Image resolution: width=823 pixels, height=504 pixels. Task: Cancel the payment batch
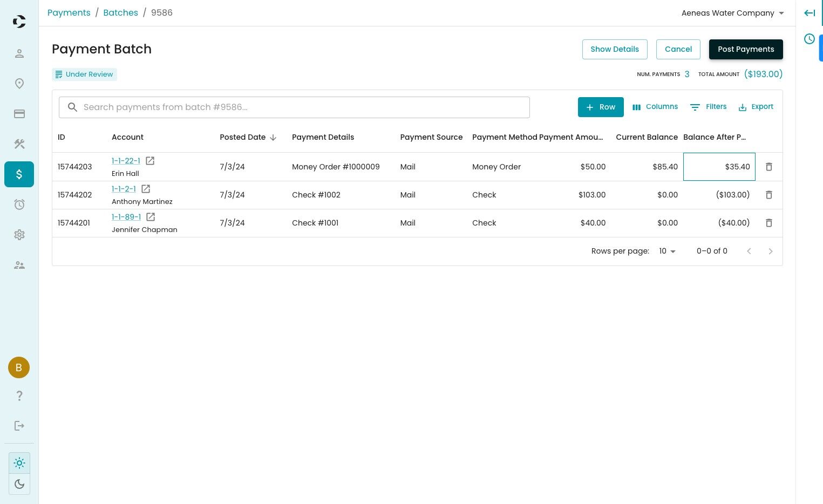[678, 49]
